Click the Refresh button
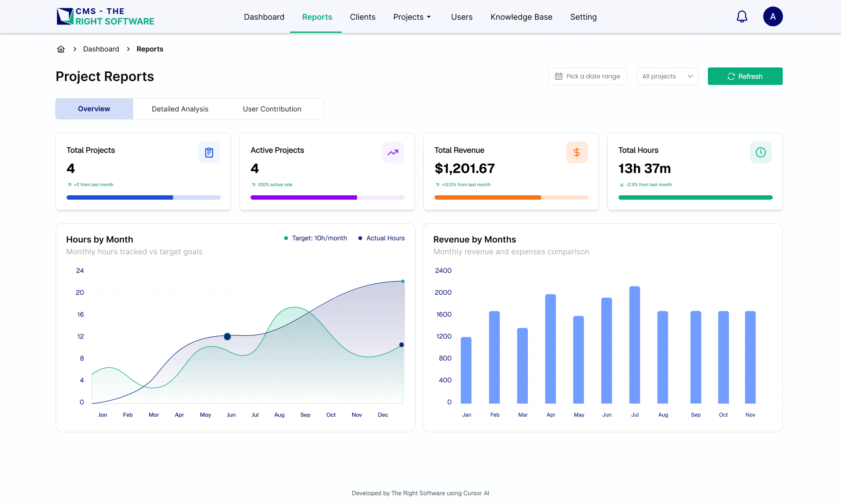Screen dimensions: 841x504 pyautogui.click(x=745, y=76)
